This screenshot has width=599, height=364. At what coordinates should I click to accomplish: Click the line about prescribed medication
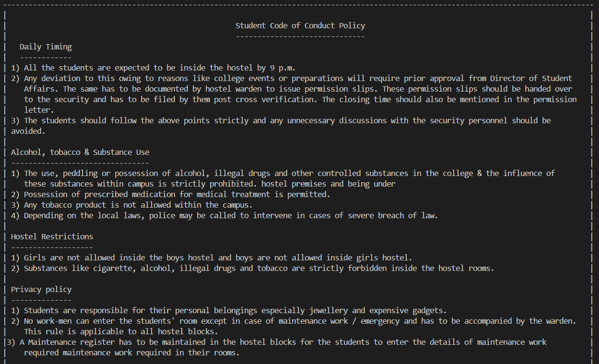tap(177, 195)
